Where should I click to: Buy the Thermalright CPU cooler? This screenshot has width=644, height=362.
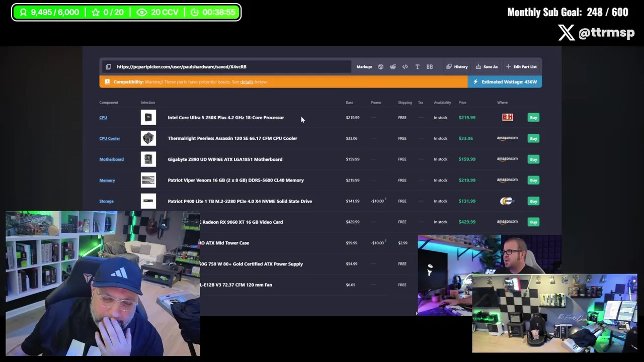point(533,138)
